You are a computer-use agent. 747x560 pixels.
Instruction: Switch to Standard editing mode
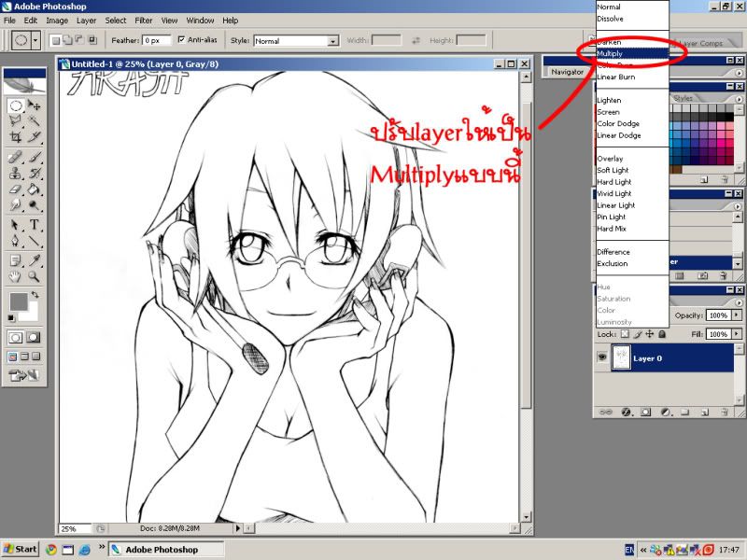tap(15, 338)
